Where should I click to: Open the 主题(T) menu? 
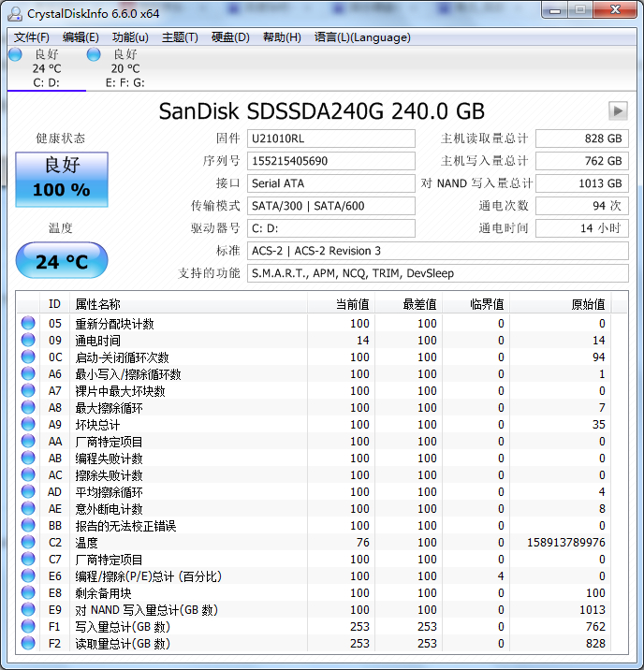point(180,37)
